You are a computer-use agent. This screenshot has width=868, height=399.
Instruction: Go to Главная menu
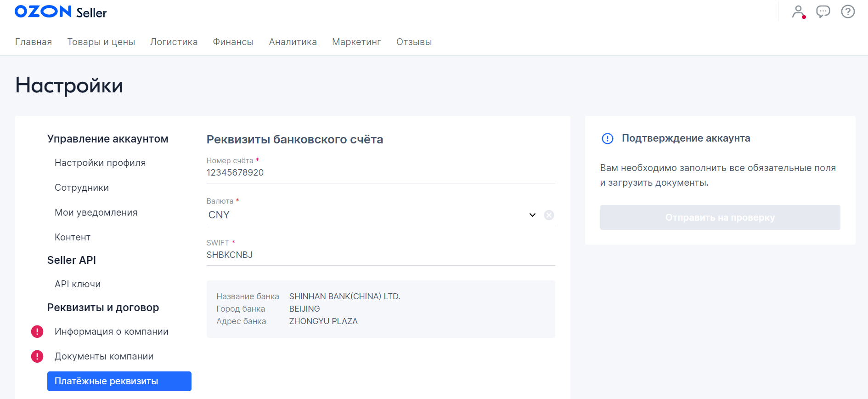click(34, 42)
